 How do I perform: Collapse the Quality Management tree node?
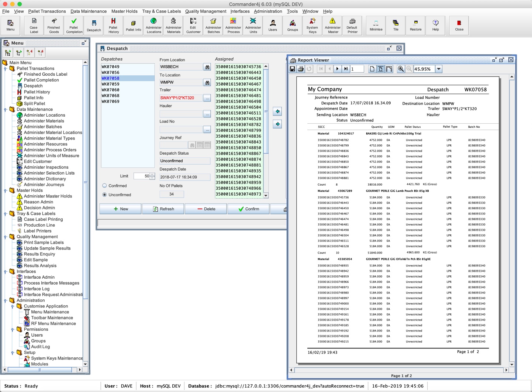tap(6, 237)
